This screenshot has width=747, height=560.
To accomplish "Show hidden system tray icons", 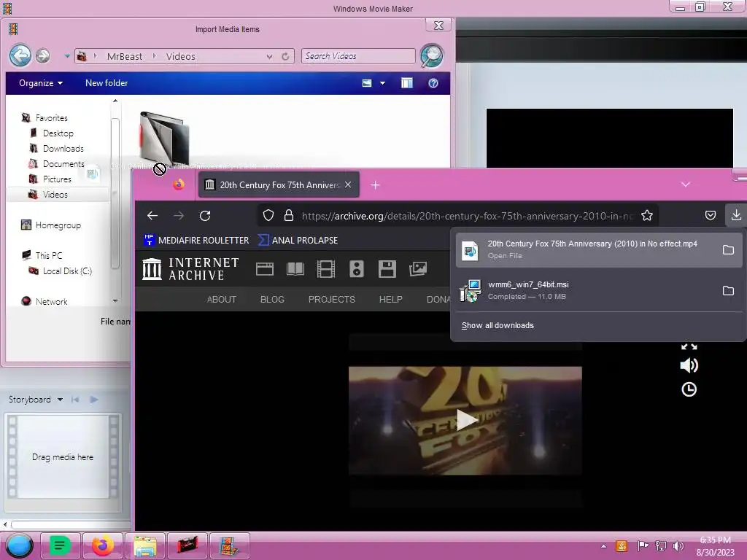I will point(603,546).
